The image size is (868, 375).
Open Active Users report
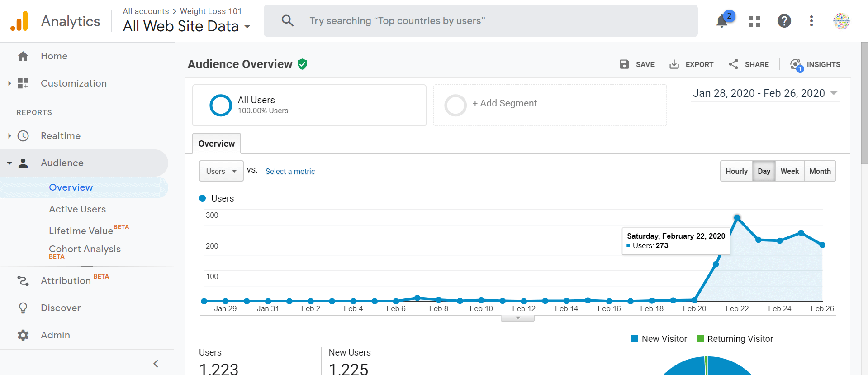(77, 209)
